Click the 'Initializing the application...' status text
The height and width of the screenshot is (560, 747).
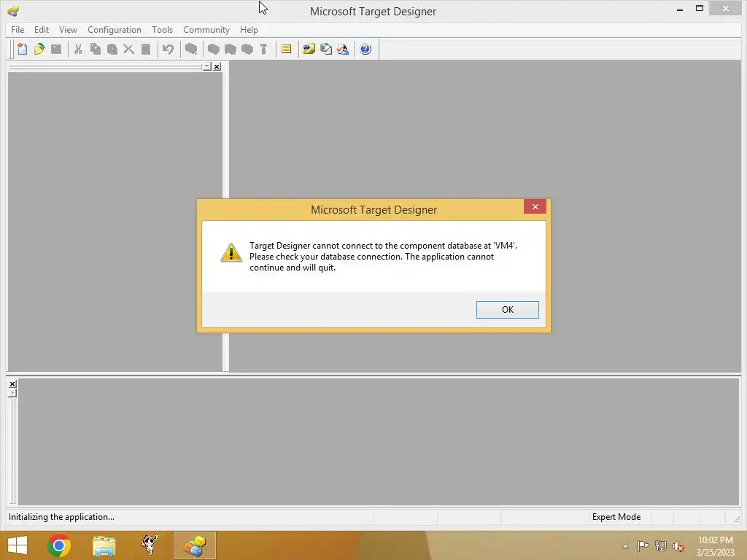(x=61, y=517)
